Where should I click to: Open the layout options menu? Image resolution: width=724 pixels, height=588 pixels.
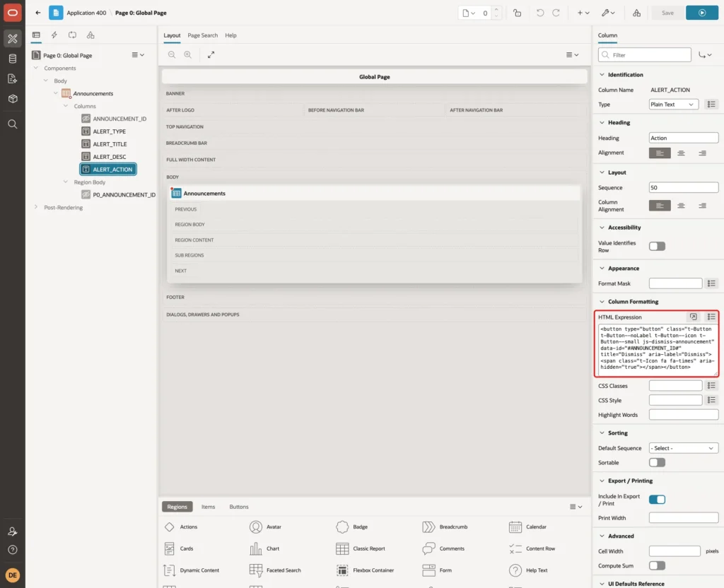pos(572,55)
